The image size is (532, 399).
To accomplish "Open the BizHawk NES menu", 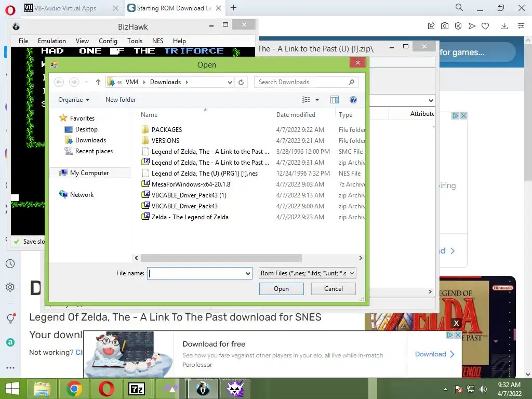I will click(x=157, y=41).
